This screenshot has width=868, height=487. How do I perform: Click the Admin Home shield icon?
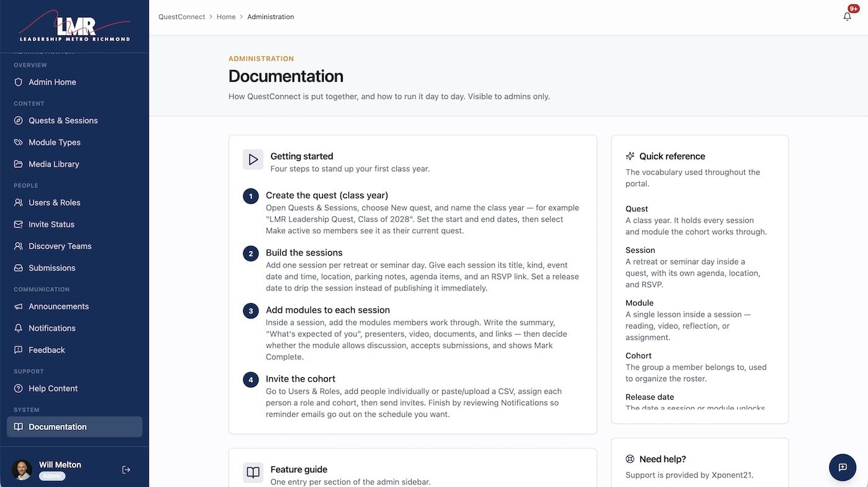tap(19, 82)
